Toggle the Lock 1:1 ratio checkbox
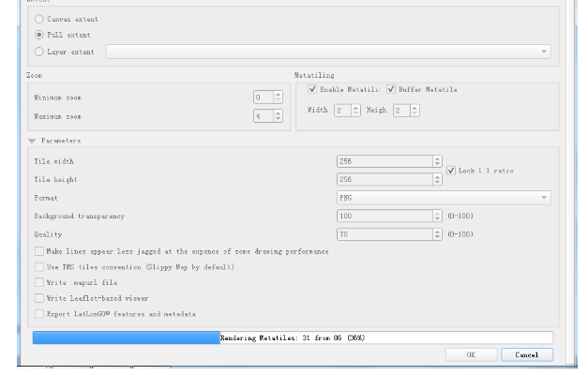The image size is (588, 375). 451,171
